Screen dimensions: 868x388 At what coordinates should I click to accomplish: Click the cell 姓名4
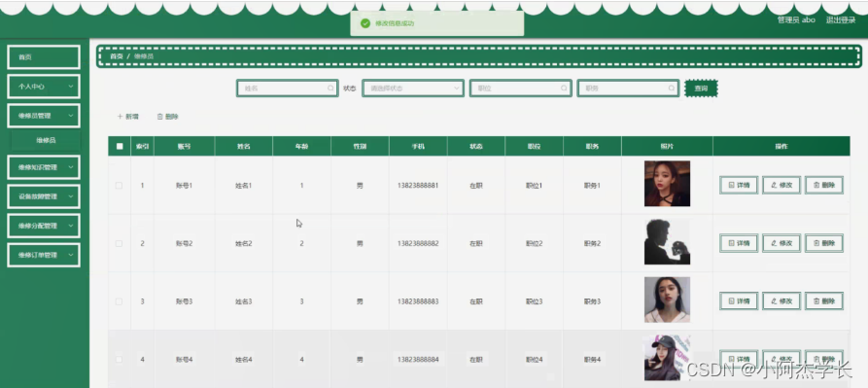click(244, 359)
